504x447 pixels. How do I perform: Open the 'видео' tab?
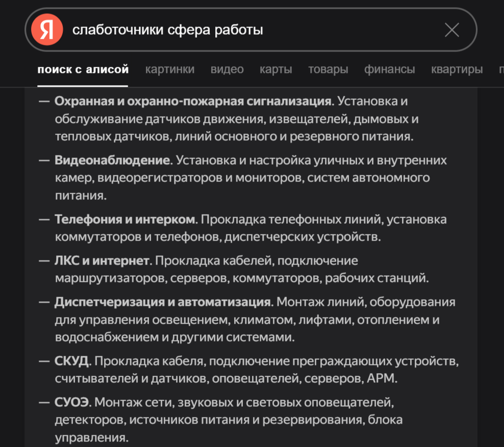pyautogui.click(x=227, y=69)
